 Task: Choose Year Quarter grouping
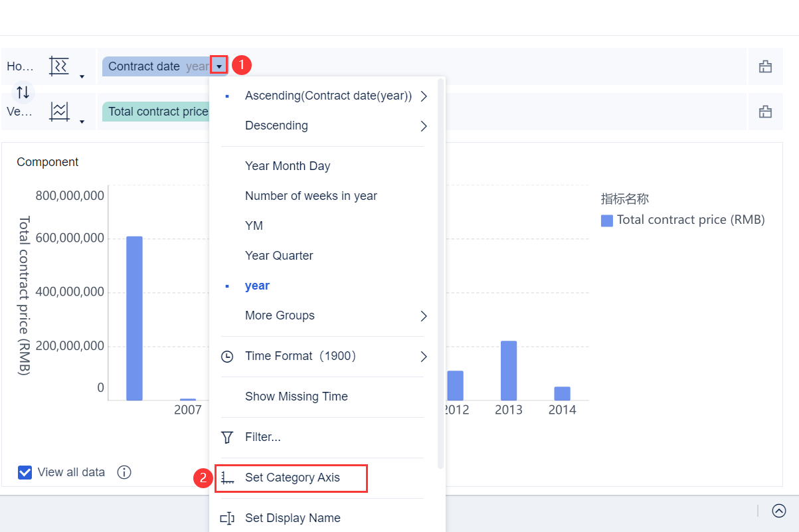click(279, 256)
